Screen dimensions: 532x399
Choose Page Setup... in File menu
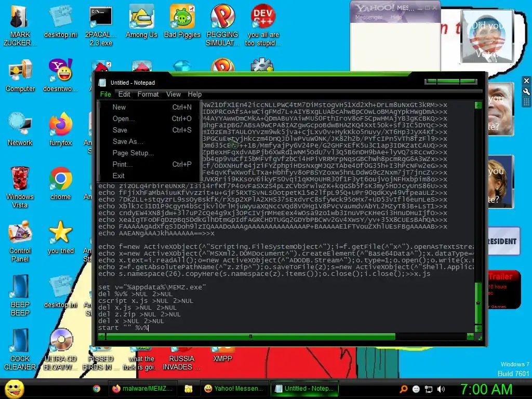point(149,153)
